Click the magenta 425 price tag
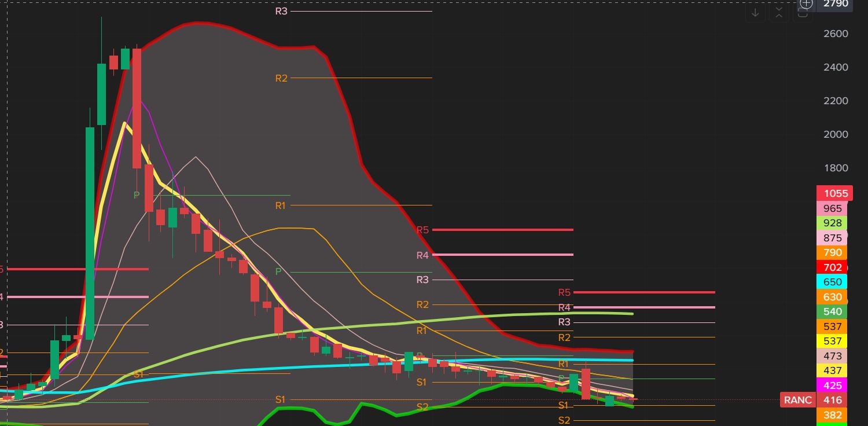The image size is (868, 426). pos(832,385)
